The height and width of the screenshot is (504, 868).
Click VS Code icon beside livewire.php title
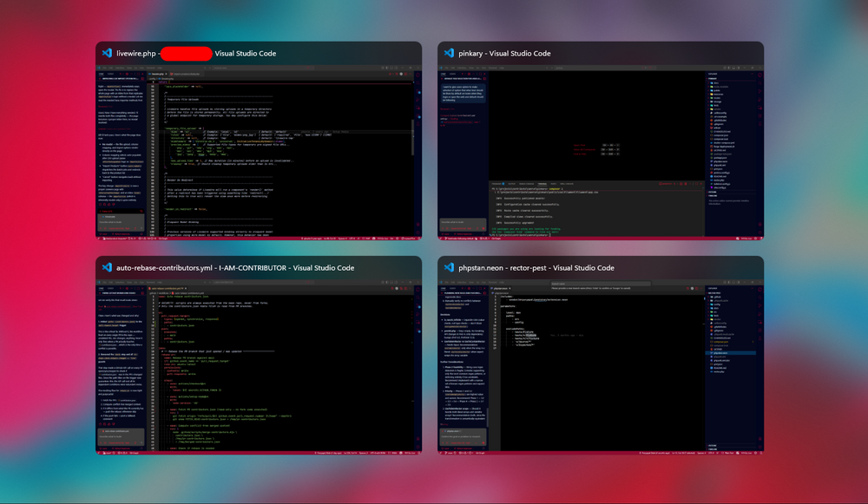108,53
